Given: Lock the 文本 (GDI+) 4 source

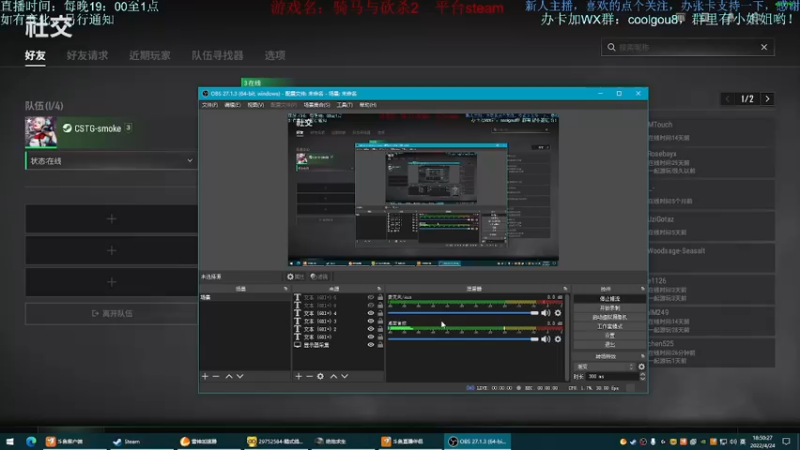Looking at the screenshot, I should tap(380, 313).
